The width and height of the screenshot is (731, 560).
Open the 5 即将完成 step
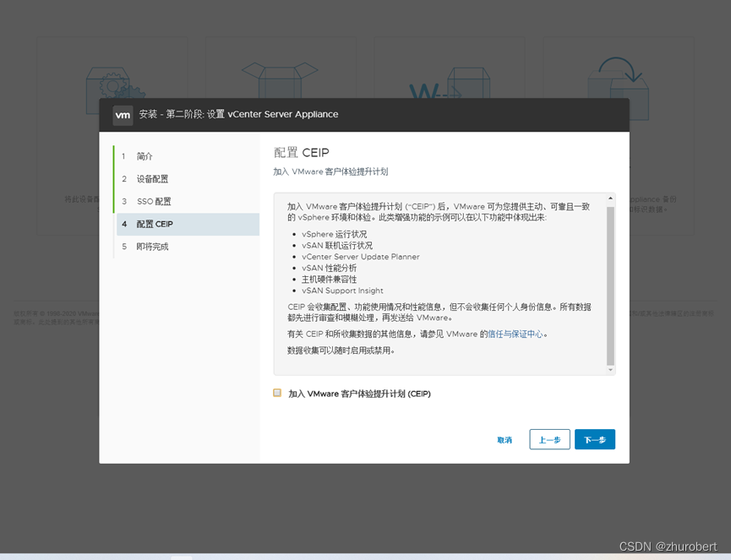tap(153, 246)
